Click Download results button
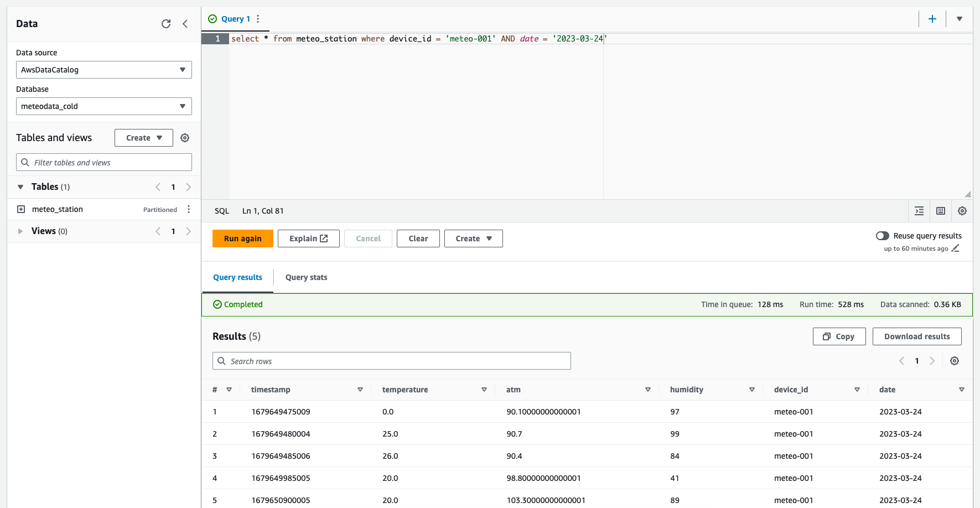The width and height of the screenshot is (980, 508). point(917,336)
